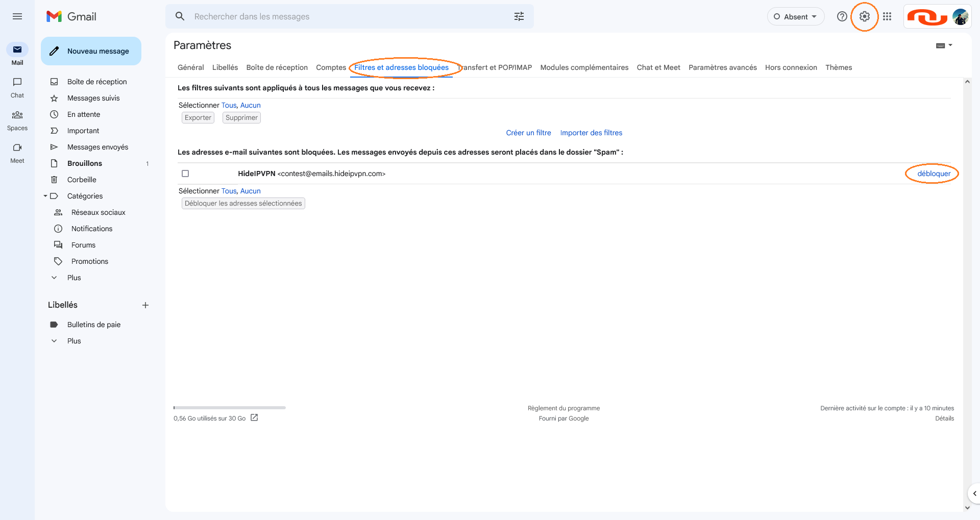
Task: Open Boîte de réception folder
Action: tap(97, 82)
